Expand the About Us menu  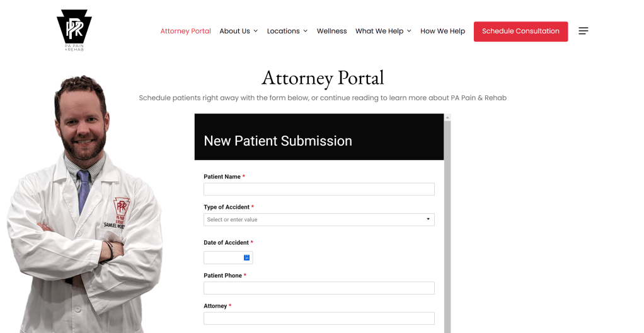[238, 31]
